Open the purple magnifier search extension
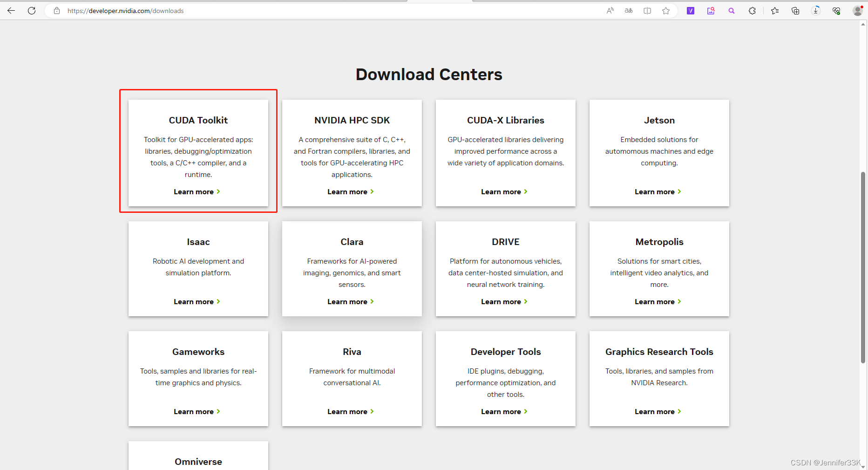This screenshot has width=868, height=470. pyautogui.click(x=732, y=11)
